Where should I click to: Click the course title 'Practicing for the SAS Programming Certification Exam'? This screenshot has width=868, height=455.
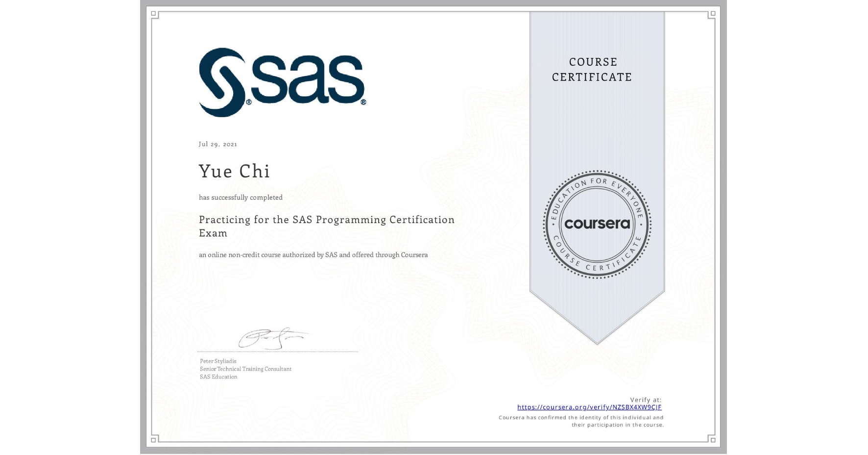[x=327, y=226]
